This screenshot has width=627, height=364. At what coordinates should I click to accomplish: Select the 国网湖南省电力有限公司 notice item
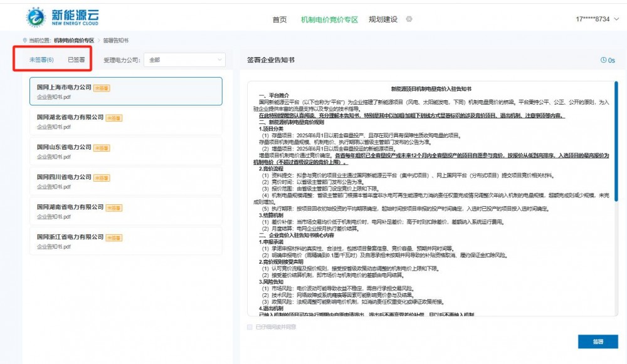[x=125, y=211]
